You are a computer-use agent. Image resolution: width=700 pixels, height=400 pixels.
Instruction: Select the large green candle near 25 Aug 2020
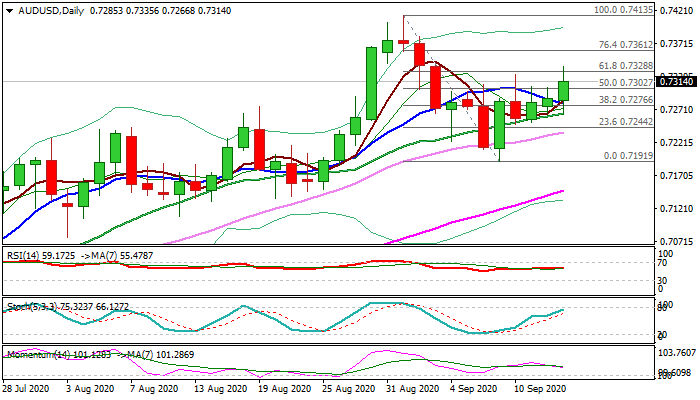click(371, 83)
